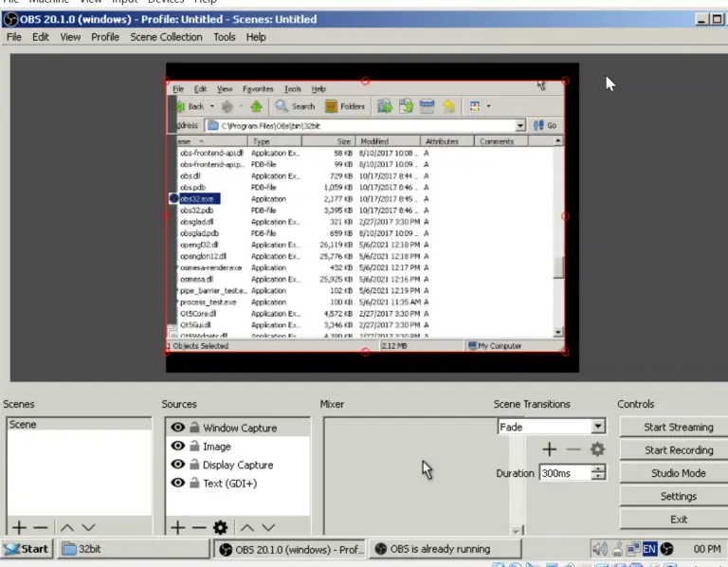The height and width of the screenshot is (567, 728).
Task: Click the safely remove hardware tray icon
Action: point(617,549)
